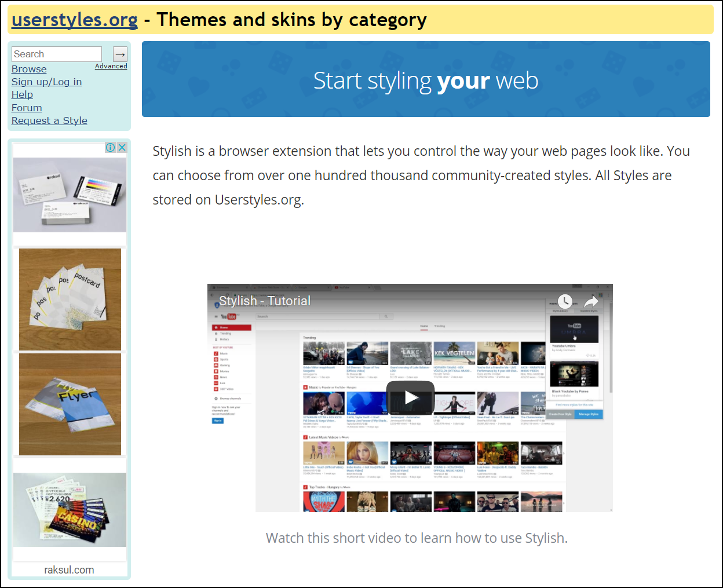Click the Request a Style link
This screenshot has width=723, height=588.
point(49,120)
